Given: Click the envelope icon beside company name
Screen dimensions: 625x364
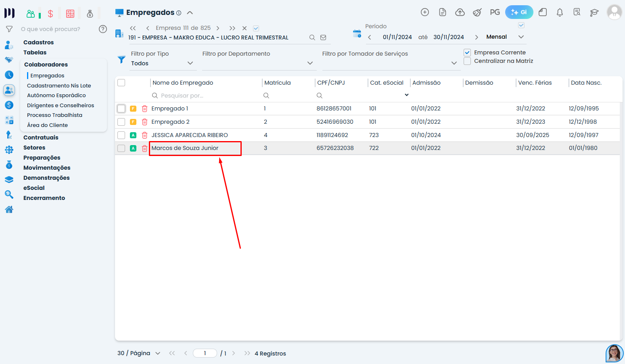Looking at the screenshot, I should [323, 37].
